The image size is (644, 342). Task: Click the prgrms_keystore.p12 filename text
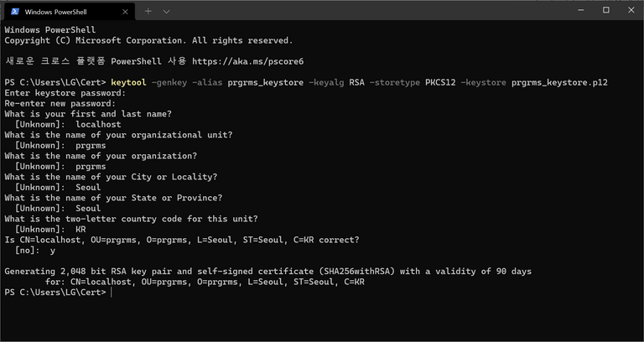click(559, 82)
